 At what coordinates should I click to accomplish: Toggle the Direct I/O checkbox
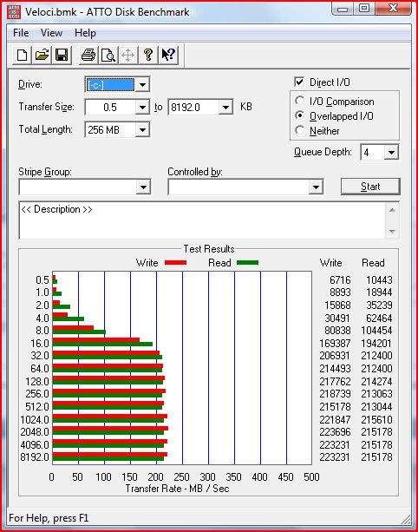(299, 82)
